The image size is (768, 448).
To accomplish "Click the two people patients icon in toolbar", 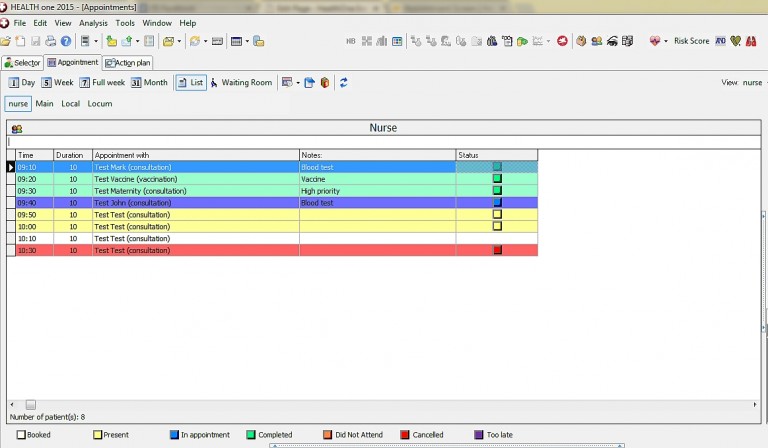I will pyautogui.click(x=597, y=41).
